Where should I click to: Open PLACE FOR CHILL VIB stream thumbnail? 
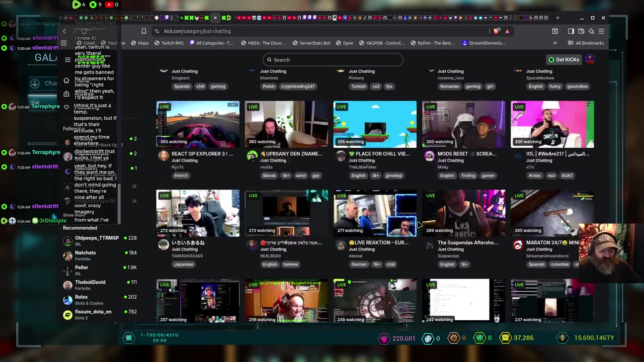375,124
